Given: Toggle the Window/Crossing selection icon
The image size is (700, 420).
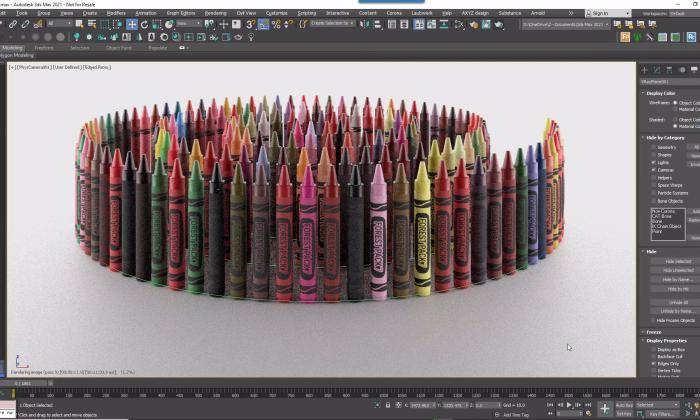Looking at the screenshot, I should pyautogui.click(x=117, y=24).
